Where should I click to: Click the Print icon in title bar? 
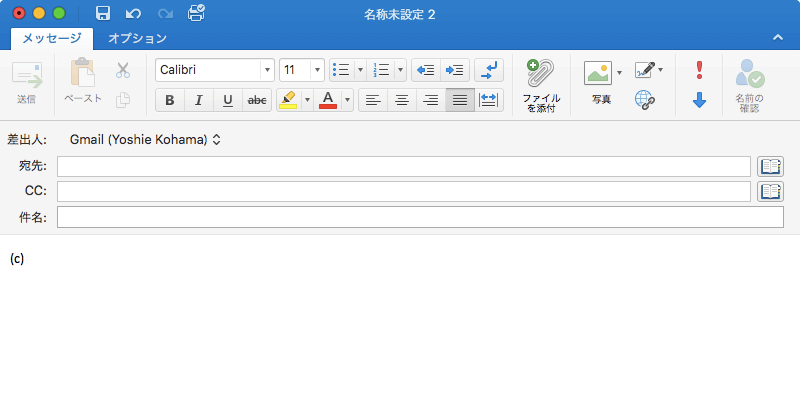click(196, 13)
